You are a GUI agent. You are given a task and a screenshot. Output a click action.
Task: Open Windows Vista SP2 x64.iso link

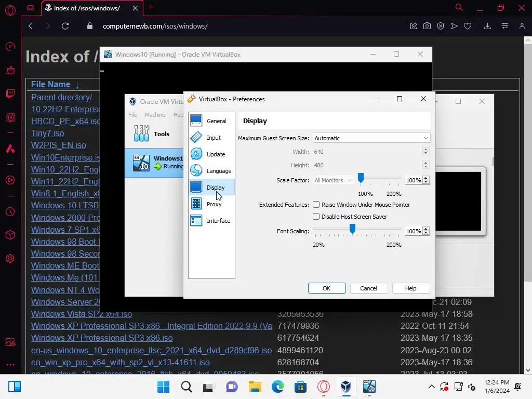[82, 314]
